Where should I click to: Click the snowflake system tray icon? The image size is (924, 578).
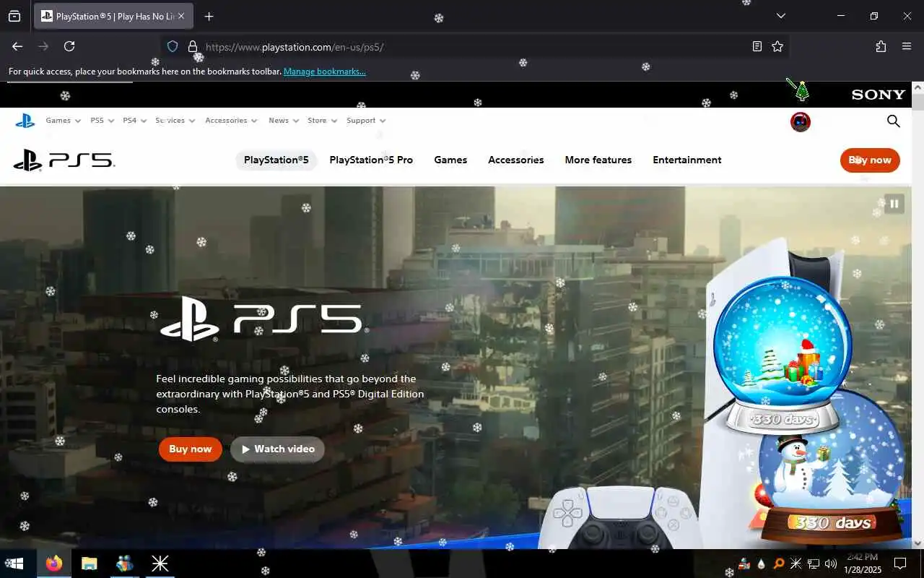(x=796, y=564)
